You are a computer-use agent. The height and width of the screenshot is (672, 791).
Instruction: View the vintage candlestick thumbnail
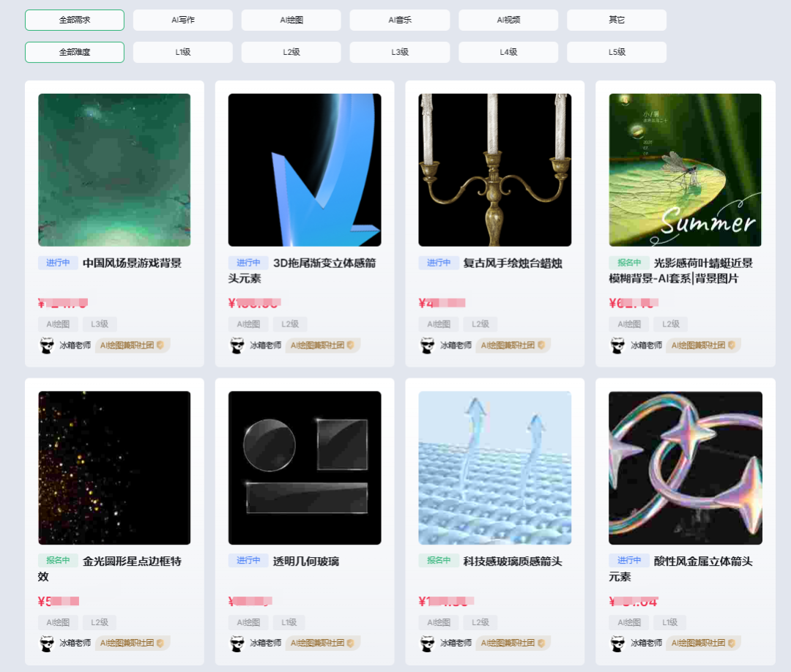pyautogui.click(x=495, y=170)
